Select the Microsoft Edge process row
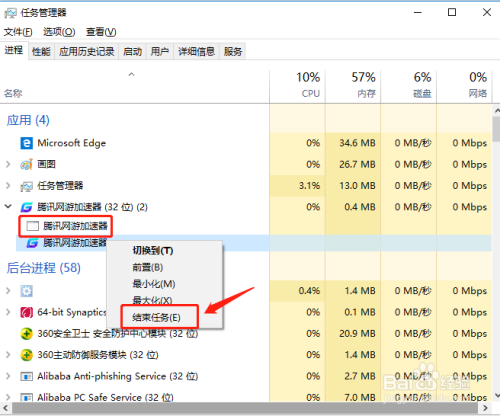Screen dimensions: 500x416 tap(246, 143)
